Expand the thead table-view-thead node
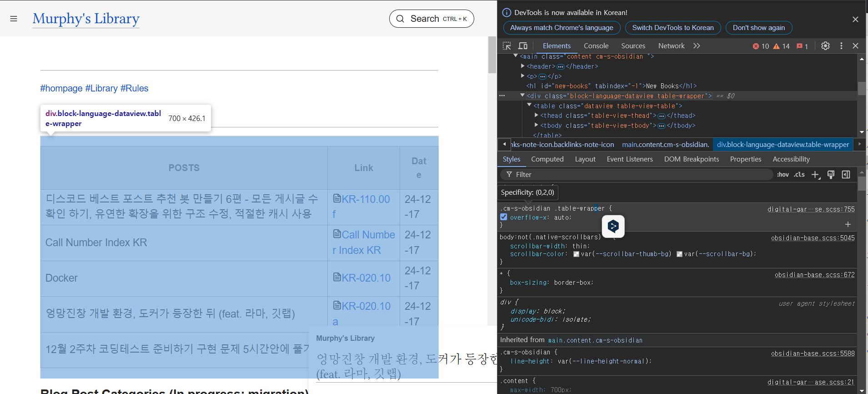 [x=537, y=116]
